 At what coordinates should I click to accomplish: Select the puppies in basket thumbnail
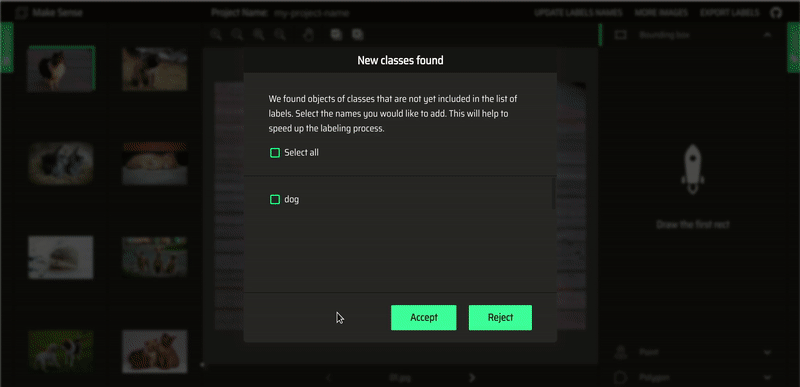click(61, 163)
